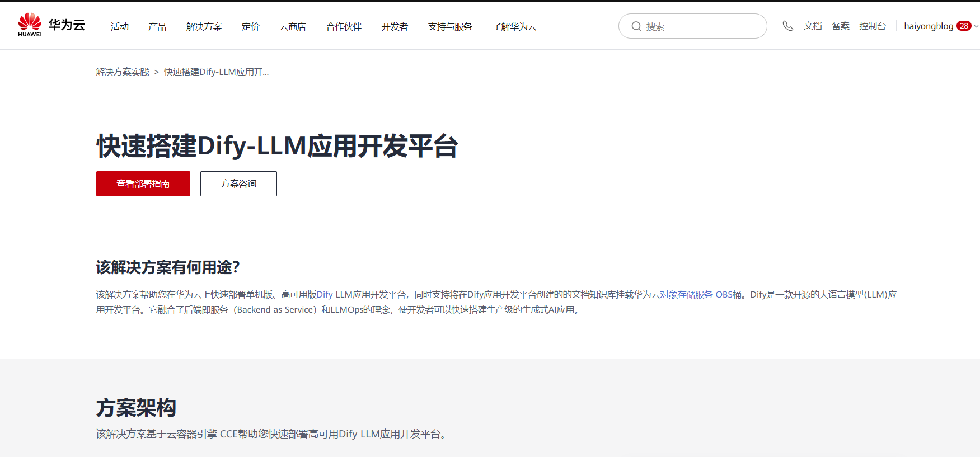Viewport: 980px width, 457px height.
Task: Click the 快速搭建Dify-LLM应用开发平台 page title
Action: [278, 147]
